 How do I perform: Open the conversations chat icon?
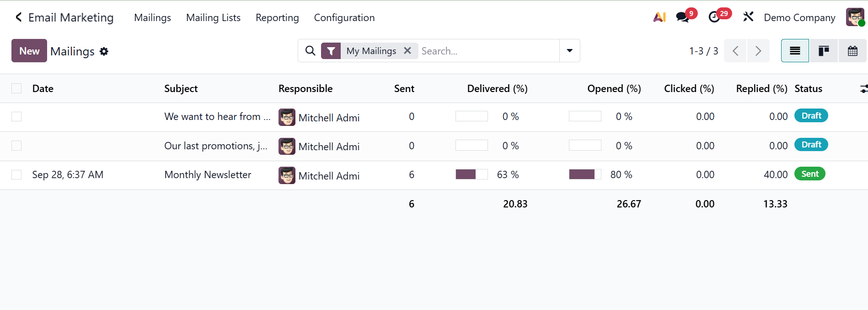tap(683, 17)
